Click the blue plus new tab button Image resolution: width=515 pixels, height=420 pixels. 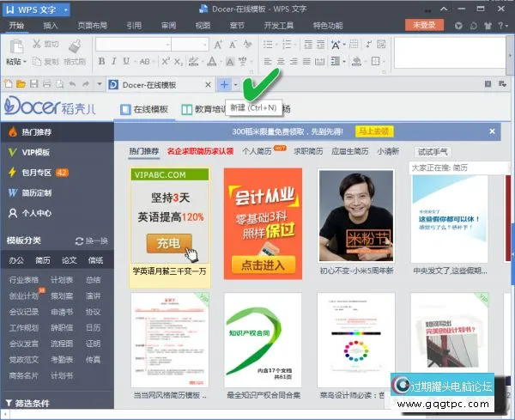(224, 85)
